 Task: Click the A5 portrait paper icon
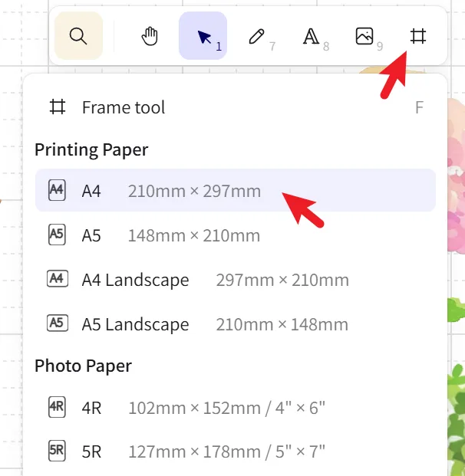tap(57, 235)
